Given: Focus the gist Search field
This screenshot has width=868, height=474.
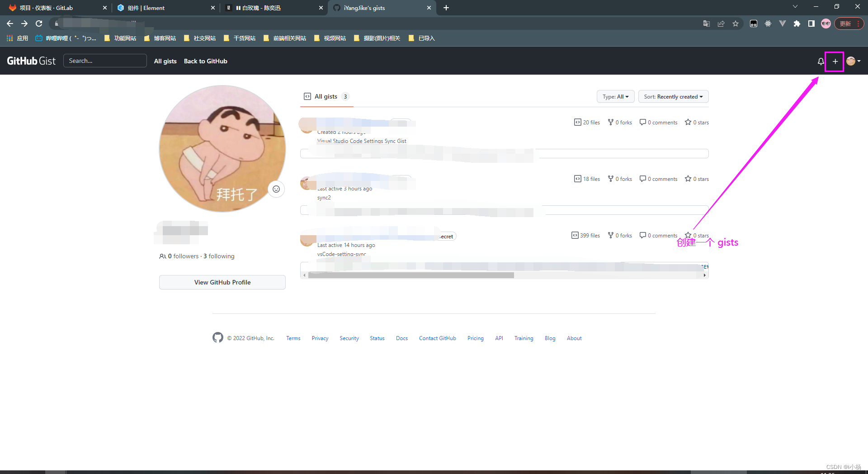Looking at the screenshot, I should click(x=105, y=61).
